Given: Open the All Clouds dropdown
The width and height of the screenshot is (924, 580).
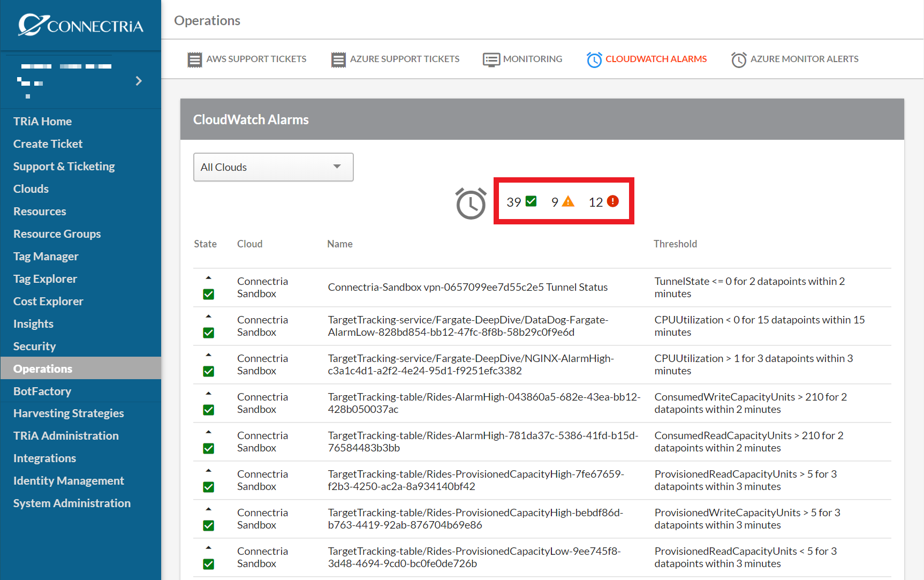Looking at the screenshot, I should pos(273,167).
